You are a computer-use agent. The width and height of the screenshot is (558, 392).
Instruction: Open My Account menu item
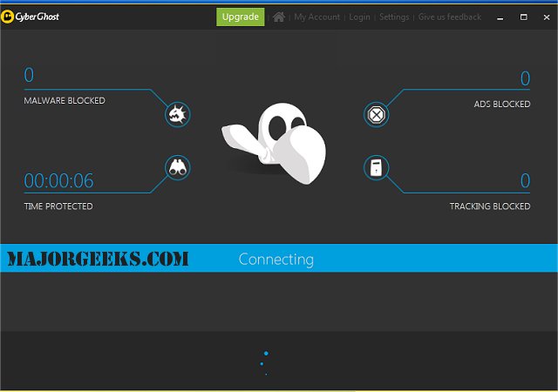point(316,17)
